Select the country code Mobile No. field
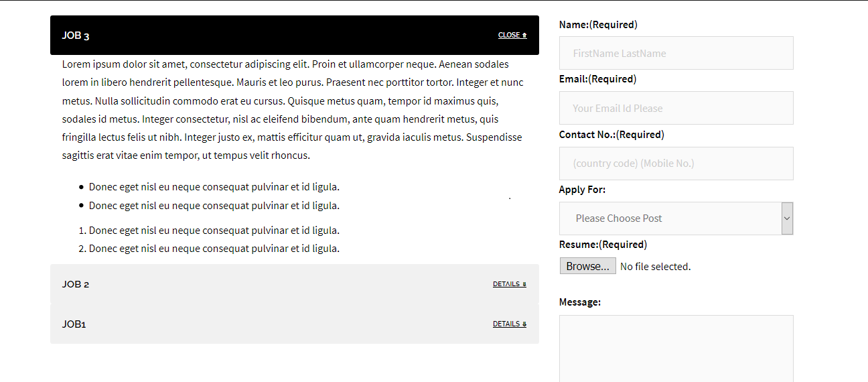Viewport: 868px width, 382px height. coord(676,164)
